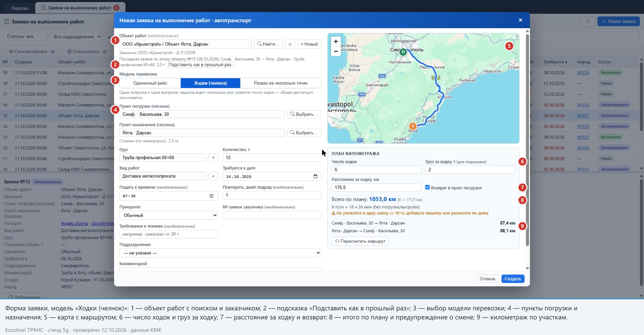The height and width of the screenshot is (335, 644).
Task: Open Заявки на выполнение работ tab
Action: click(x=80, y=8)
